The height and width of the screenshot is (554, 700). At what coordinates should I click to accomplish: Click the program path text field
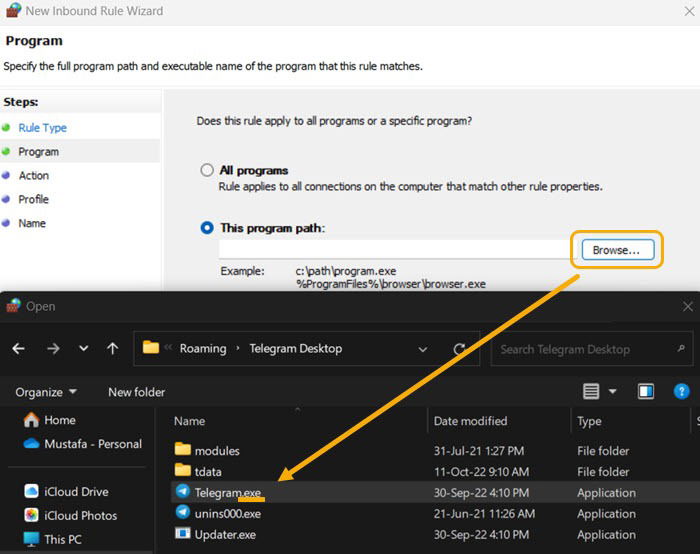(396, 249)
